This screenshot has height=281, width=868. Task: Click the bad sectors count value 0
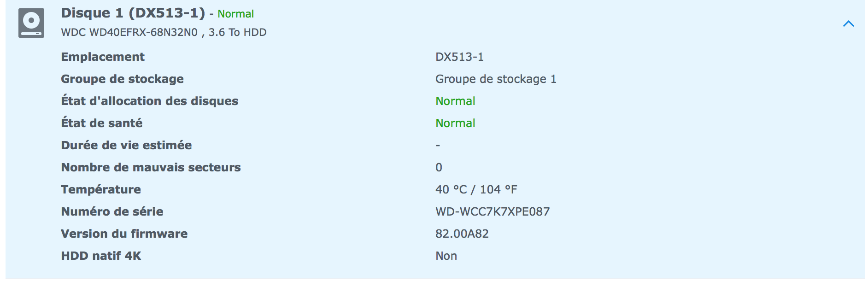[439, 167]
